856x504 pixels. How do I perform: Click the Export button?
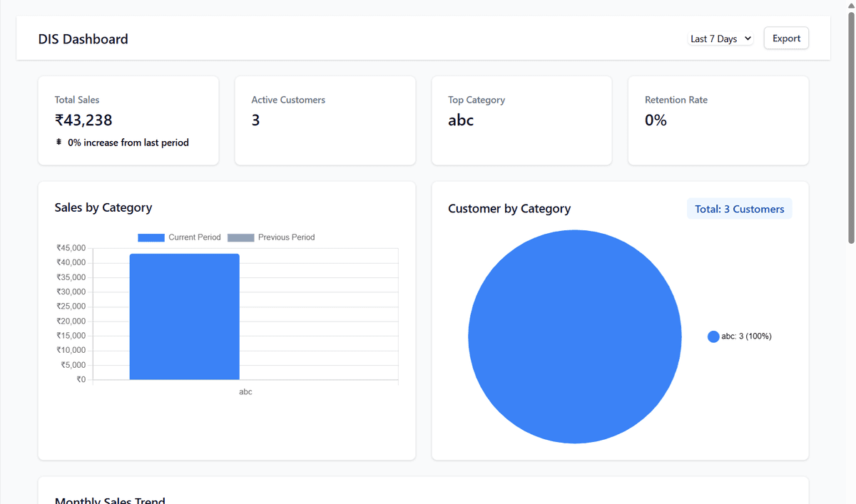coord(786,38)
